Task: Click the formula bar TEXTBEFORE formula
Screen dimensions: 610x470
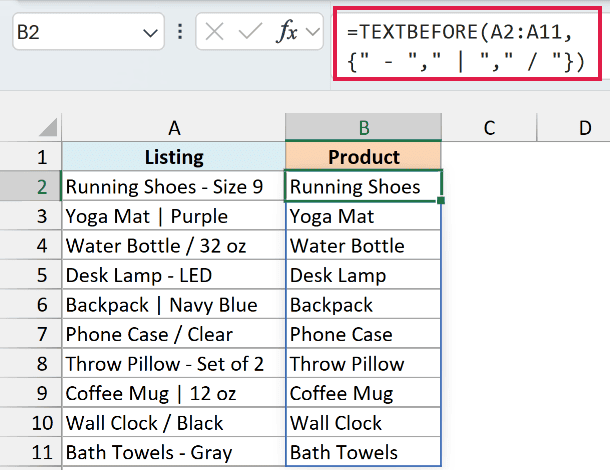Action: point(466,46)
